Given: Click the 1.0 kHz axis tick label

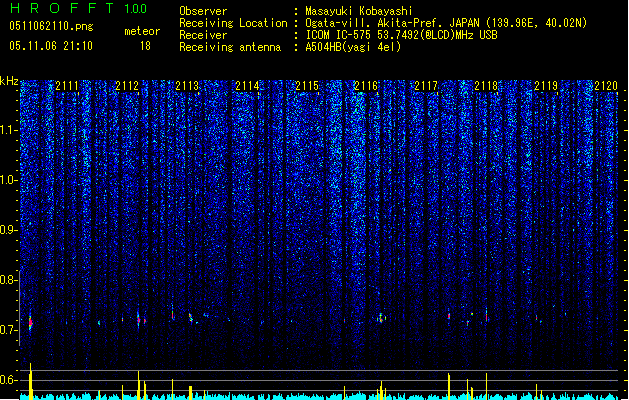Looking at the screenshot, I should tap(8, 180).
